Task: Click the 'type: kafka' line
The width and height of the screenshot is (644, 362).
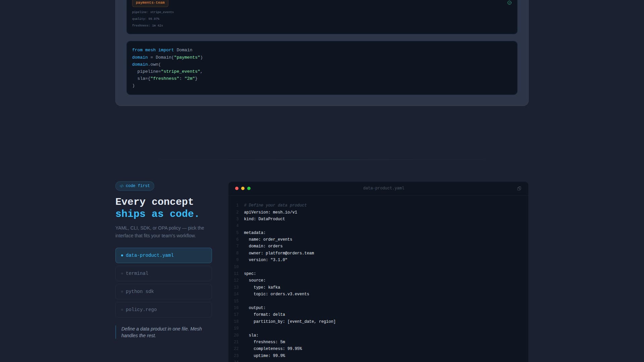Action: pyautogui.click(x=267, y=287)
